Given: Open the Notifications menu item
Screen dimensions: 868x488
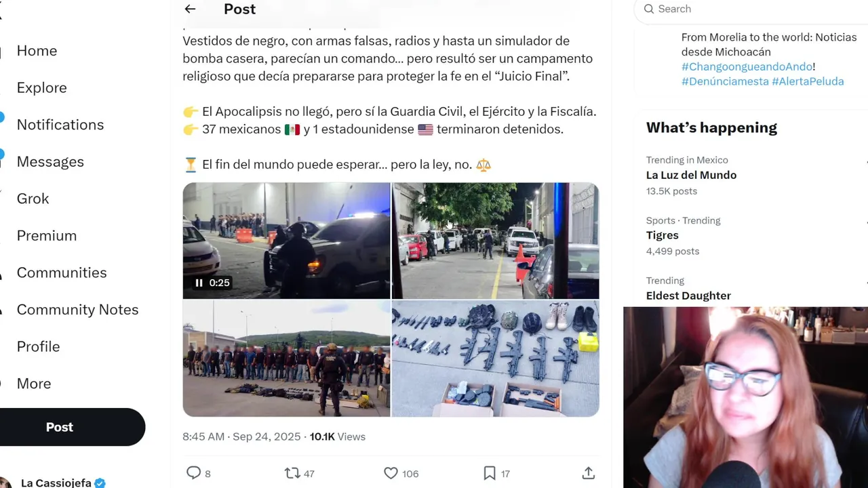Looking at the screenshot, I should 60,125.
